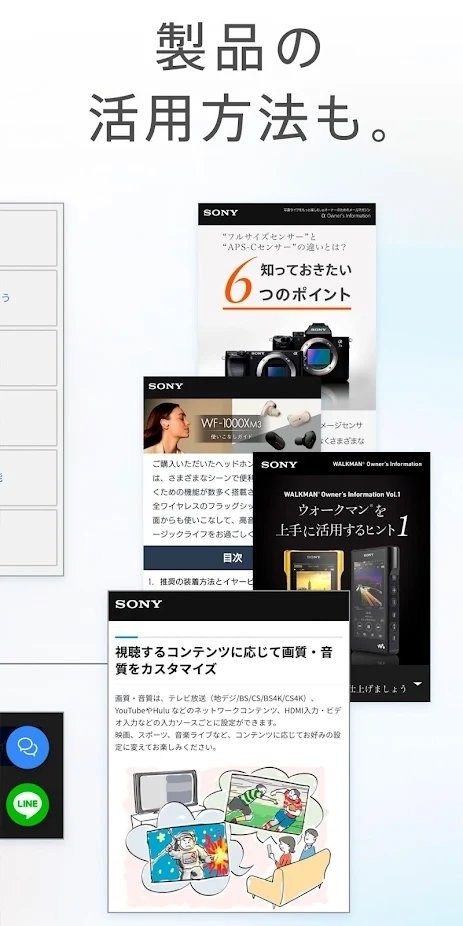Open the green LINE icon
The height and width of the screenshot is (926, 463).
[x=28, y=804]
